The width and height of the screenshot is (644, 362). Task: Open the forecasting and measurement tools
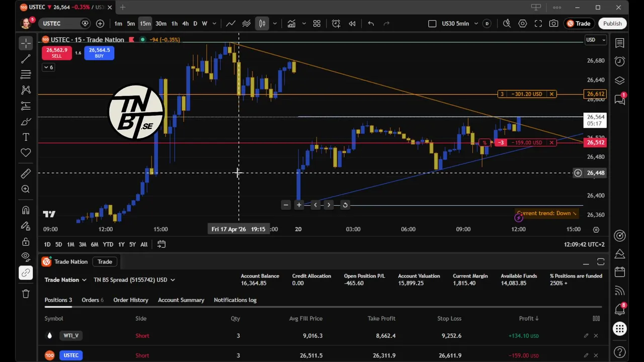[x=26, y=106]
